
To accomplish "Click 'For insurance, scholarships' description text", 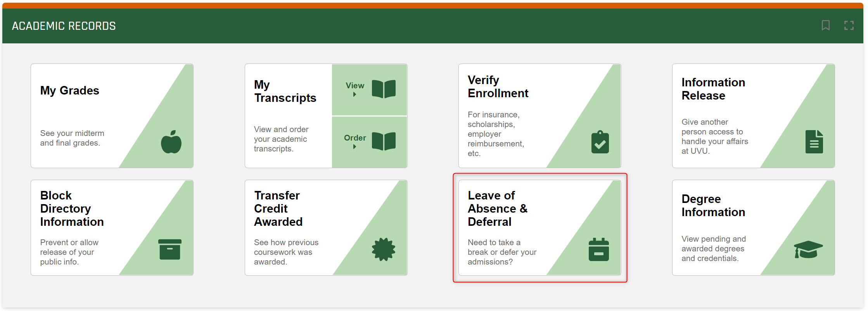I will [496, 134].
